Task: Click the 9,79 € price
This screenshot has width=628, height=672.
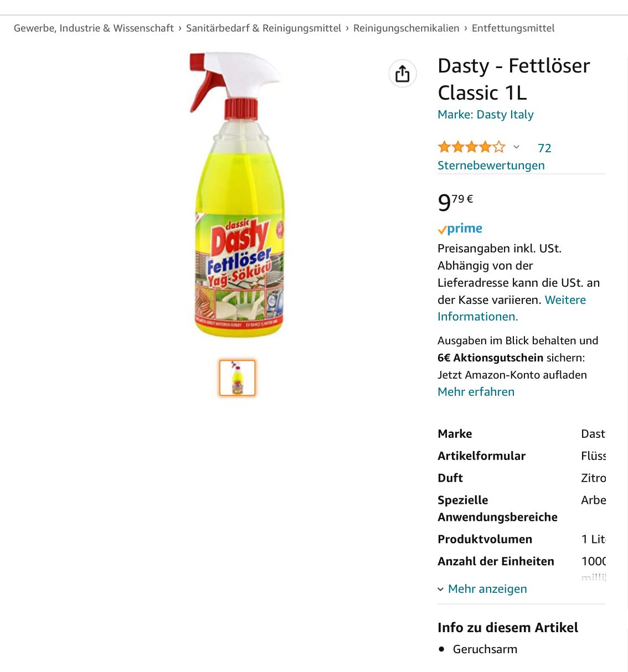Action: click(x=455, y=202)
